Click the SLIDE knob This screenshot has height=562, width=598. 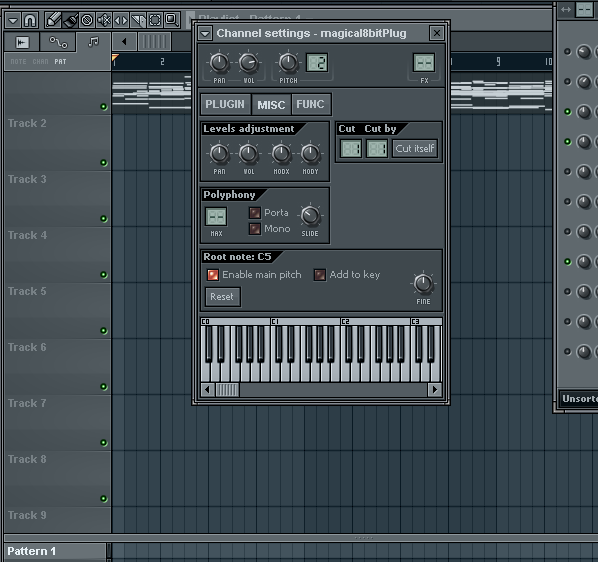[x=310, y=215]
